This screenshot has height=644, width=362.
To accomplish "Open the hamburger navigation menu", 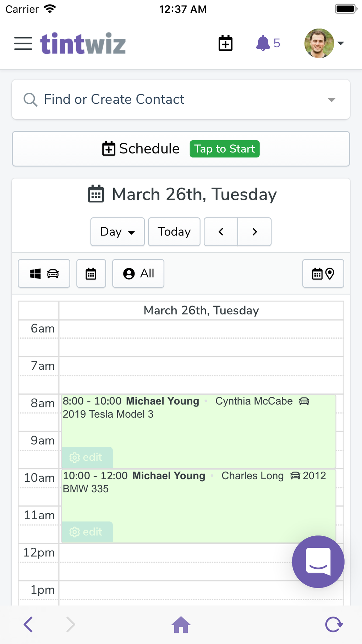I will 23,43.
